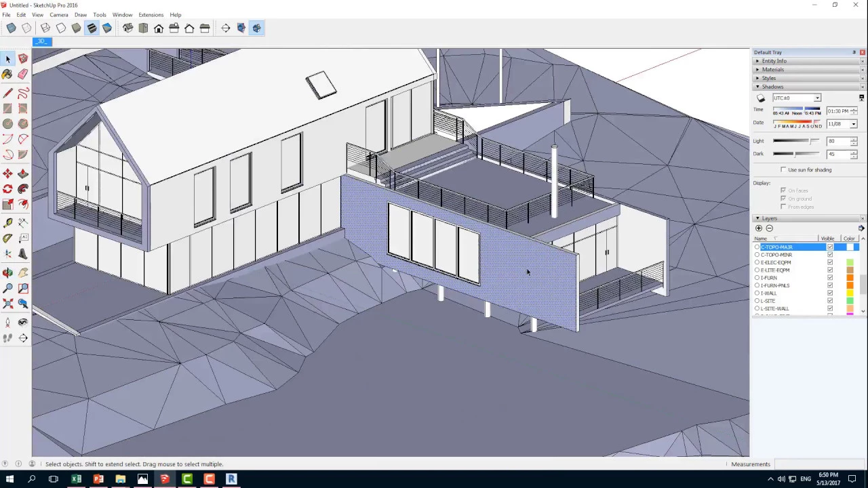
Task: Click the Add Layer plus icon
Action: point(759,228)
